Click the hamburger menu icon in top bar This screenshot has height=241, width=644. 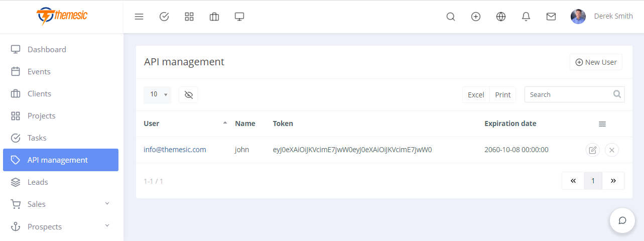pos(139,17)
